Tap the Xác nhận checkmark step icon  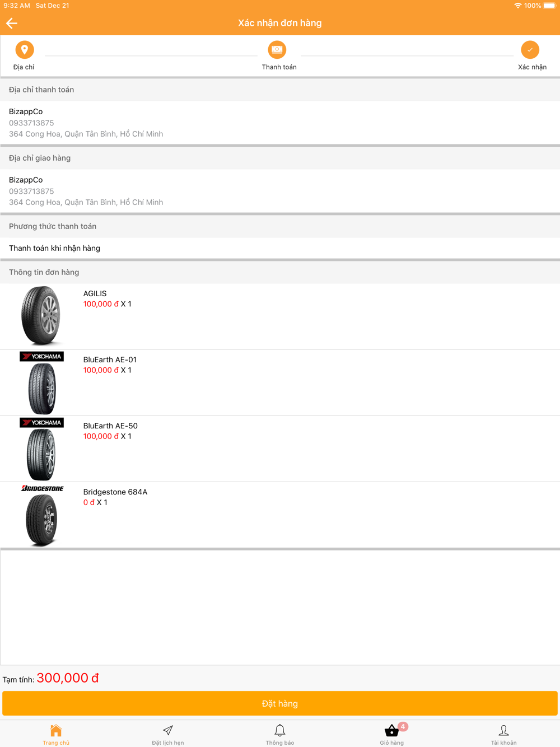pos(530,50)
